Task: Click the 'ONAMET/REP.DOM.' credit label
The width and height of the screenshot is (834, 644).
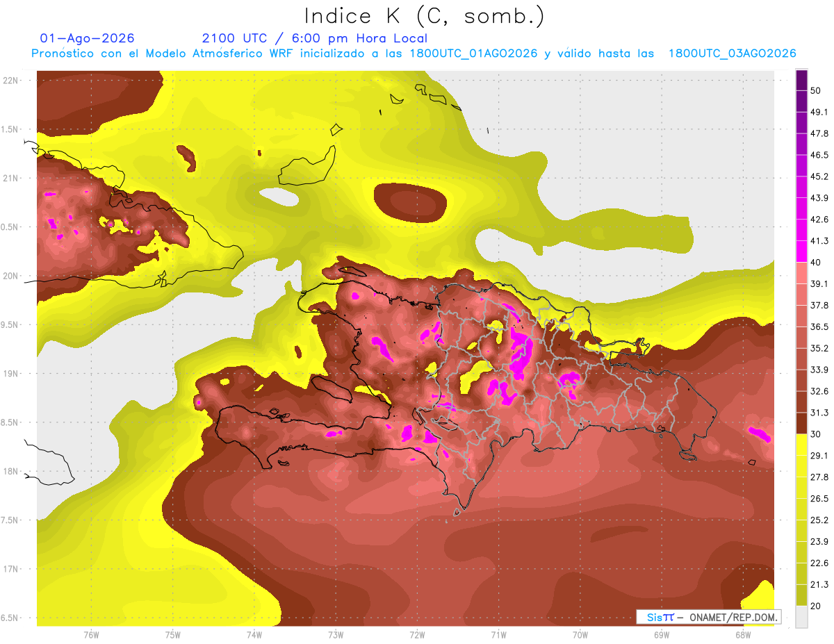Action: 733,617
